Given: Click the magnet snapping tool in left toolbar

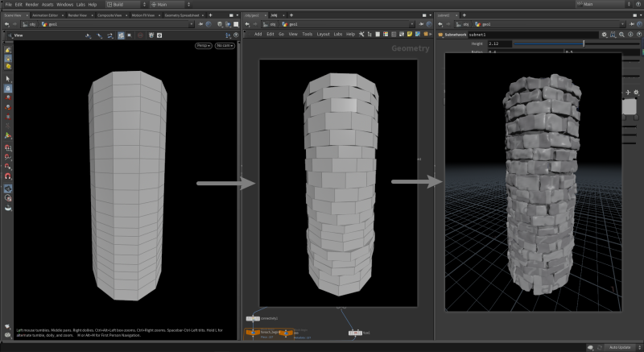Looking at the screenshot, I should point(8,177).
